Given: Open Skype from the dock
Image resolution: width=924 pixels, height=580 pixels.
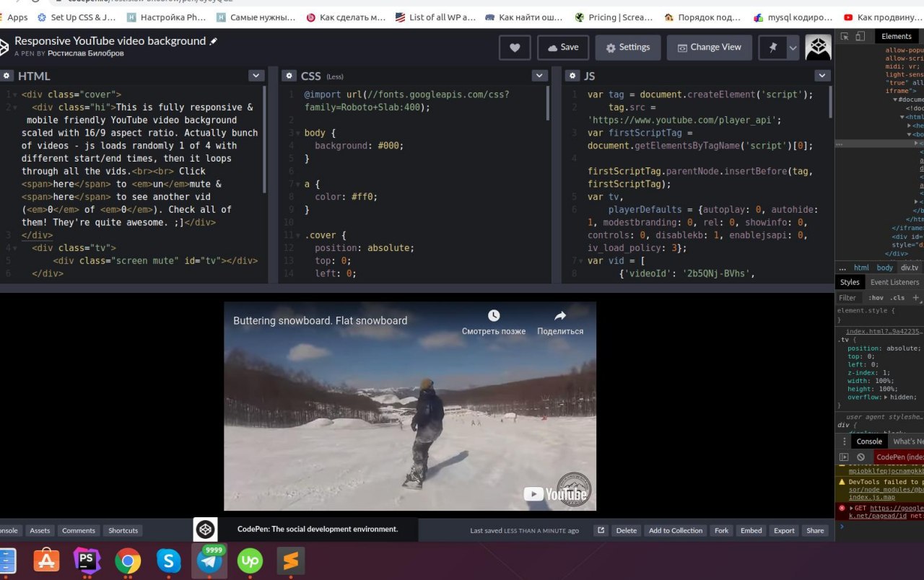Looking at the screenshot, I should click(x=169, y=561).
